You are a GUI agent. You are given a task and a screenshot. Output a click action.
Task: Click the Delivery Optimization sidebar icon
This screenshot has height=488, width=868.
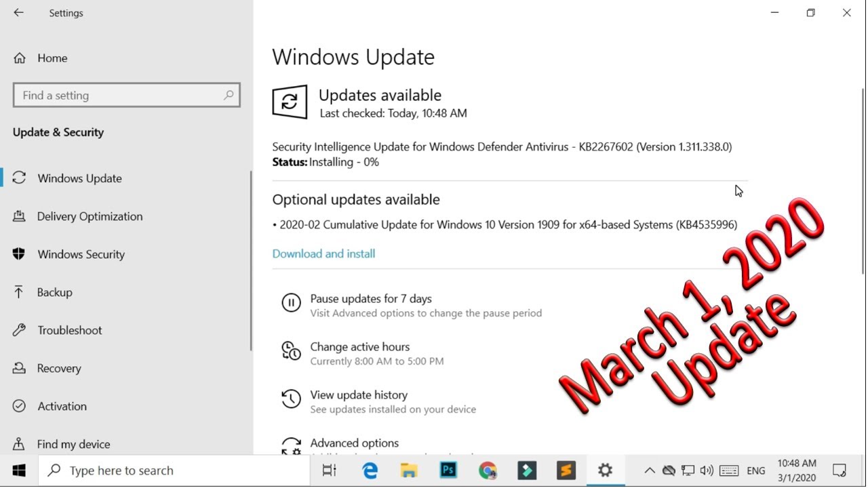pyautogui.click(x=19, y=216)
